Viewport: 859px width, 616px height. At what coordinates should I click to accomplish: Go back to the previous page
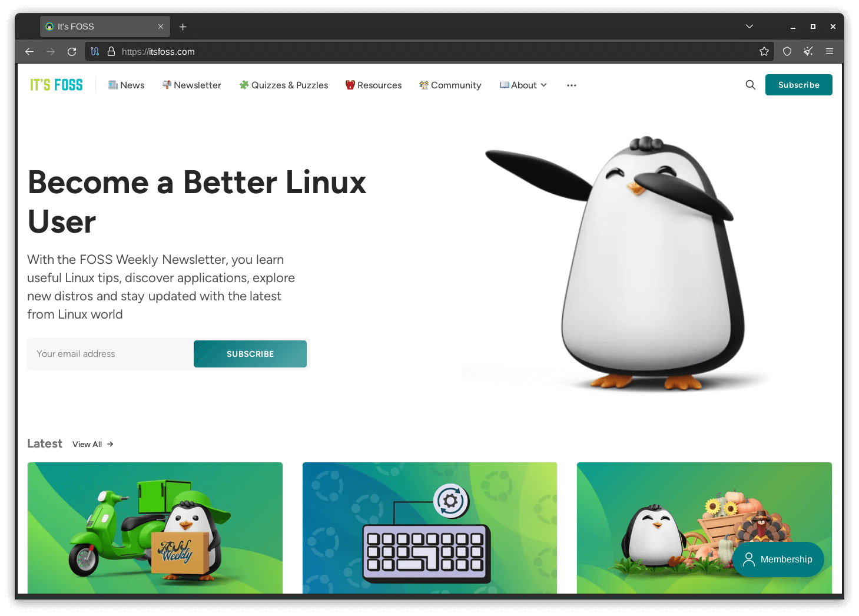29,51
